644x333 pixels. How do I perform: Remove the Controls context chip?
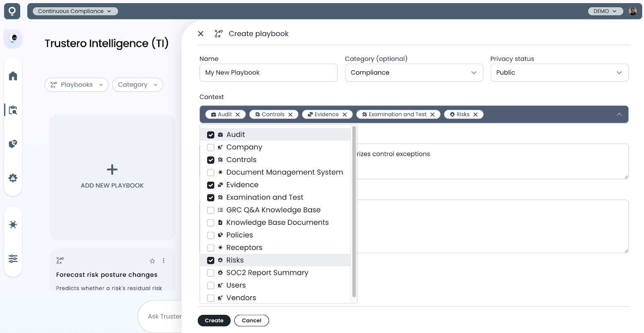pos(290,115)
